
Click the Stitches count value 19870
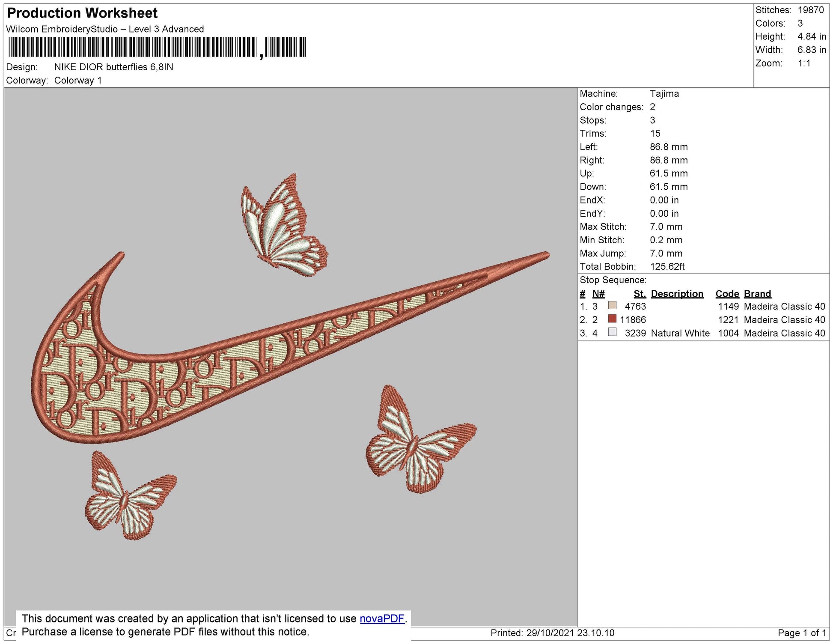click(x=810, y=10)
